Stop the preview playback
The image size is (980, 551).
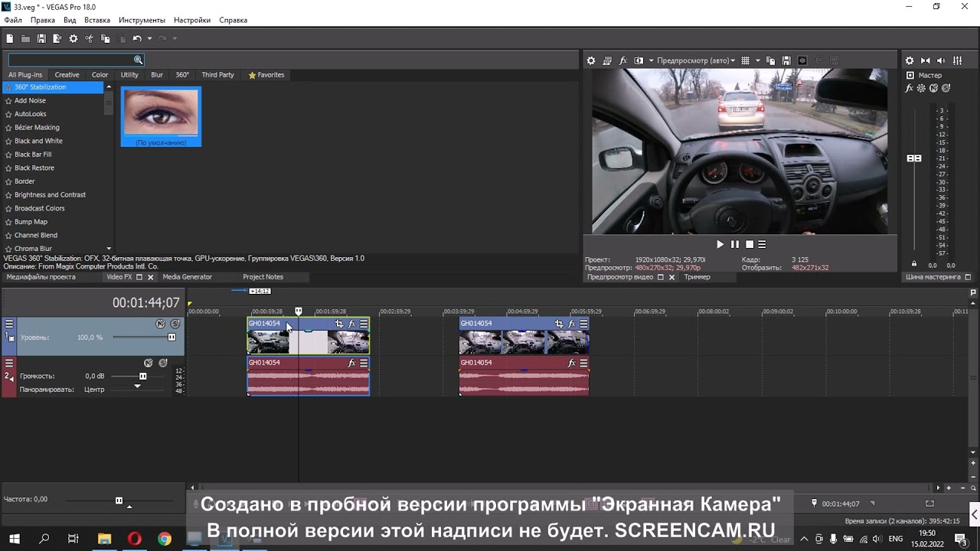[750, 244]
